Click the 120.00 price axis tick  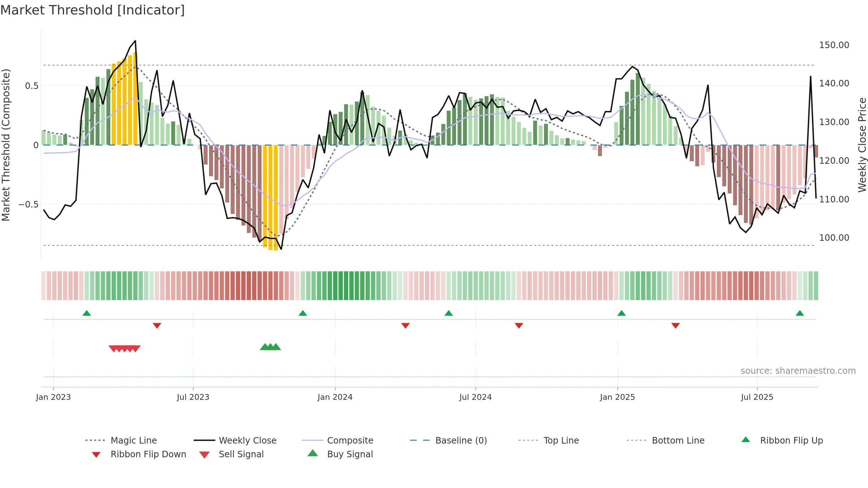point(834,161)
